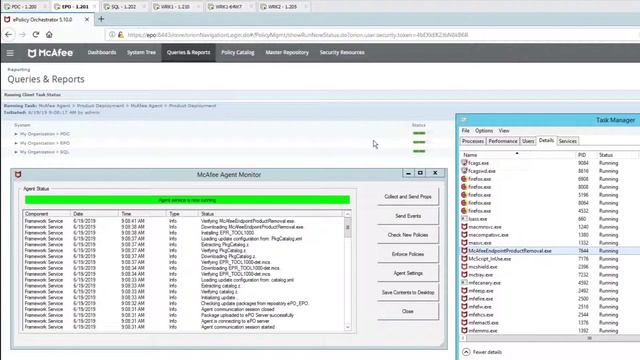Open Task Manager Options menu
Viewport: 640px width, 360px height.
(x=484, y=131)
